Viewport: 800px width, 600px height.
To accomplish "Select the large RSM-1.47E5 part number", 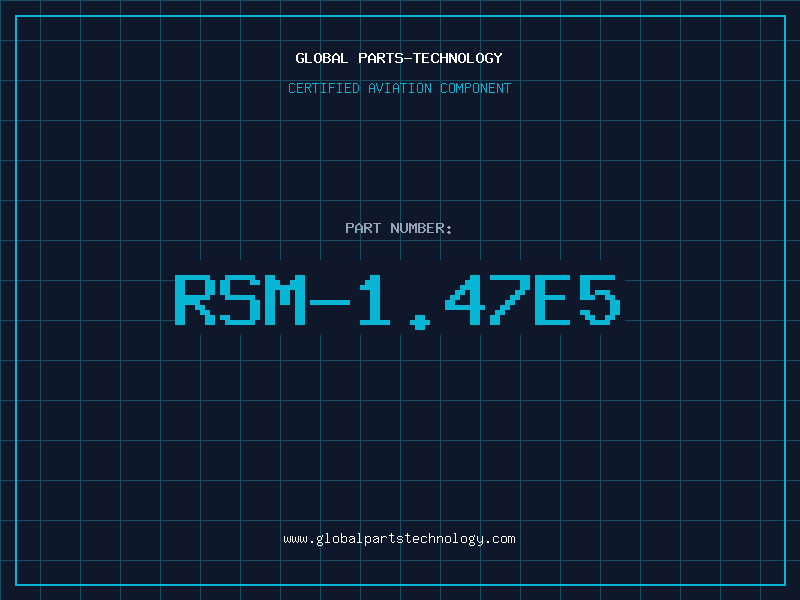I will click(397, 302).
